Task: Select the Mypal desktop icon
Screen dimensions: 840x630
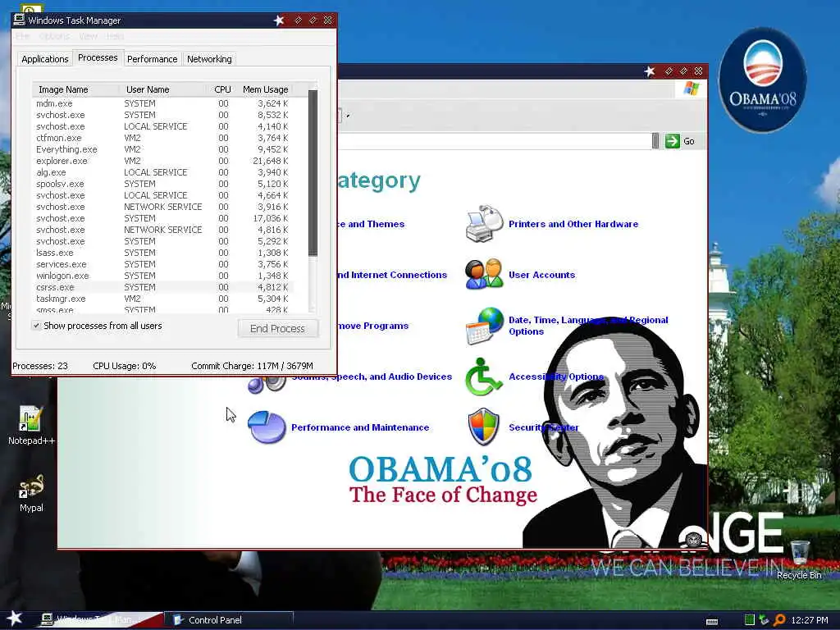Action: click(x=31, y=493)
